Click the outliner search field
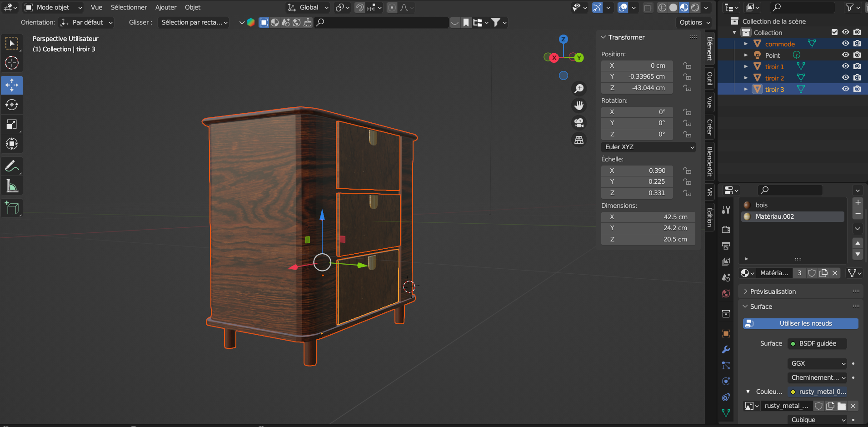Image resolution: width=868 pixels, height=427 pixels. tap(801, 7)
